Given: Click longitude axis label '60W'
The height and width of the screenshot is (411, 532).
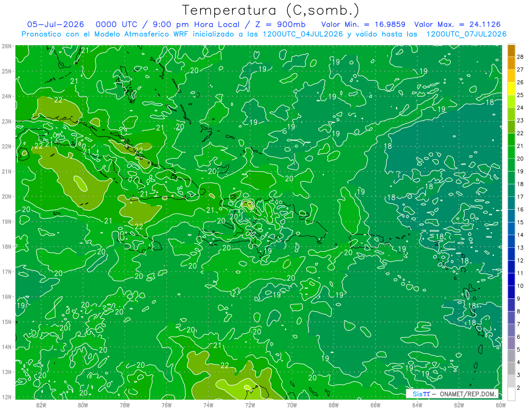Looking at the screenshot, I should pos(501,405).
